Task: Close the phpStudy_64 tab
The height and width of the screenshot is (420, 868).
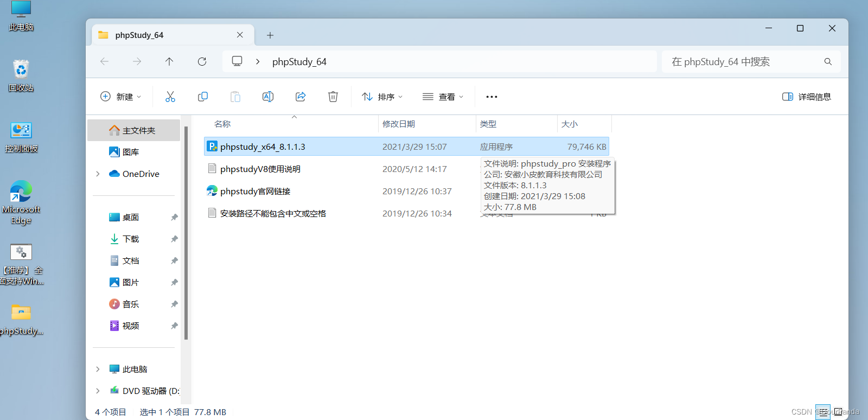Action: (x=240, y=35)
